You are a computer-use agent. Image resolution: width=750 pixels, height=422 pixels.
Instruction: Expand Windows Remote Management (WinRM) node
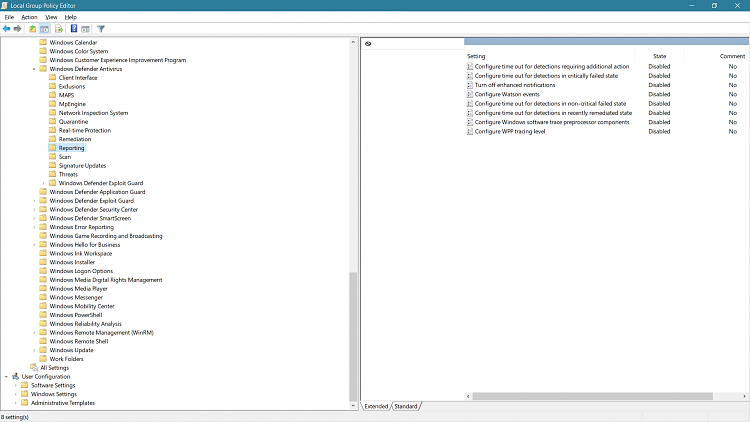point(34,333)
